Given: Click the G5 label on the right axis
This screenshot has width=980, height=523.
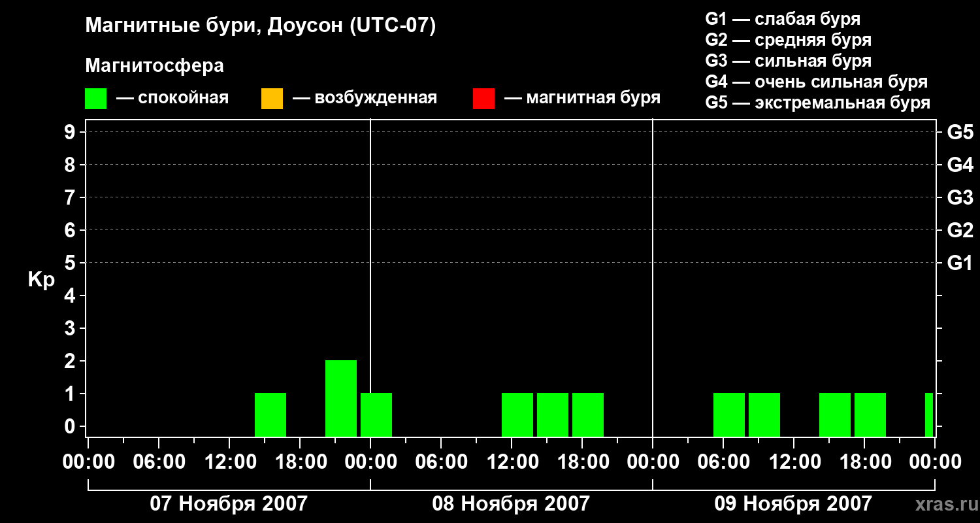Looking at the screenshot, I should pyautogui.click(x=960, y=132).
